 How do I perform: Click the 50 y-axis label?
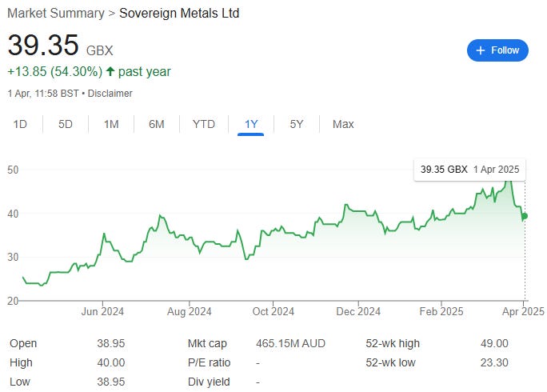pyautogui.click(x=13, y=170)
